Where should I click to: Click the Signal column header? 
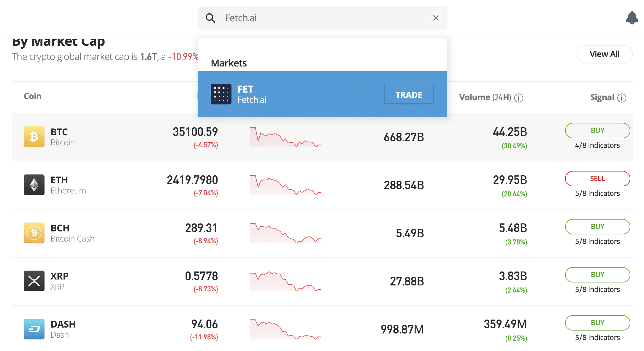pyautogui.click(x=602, y=98)
